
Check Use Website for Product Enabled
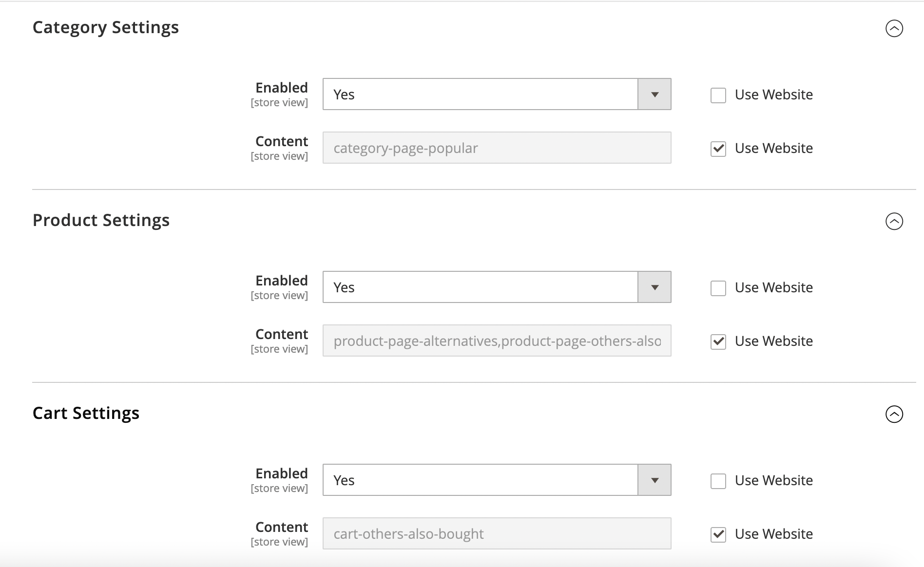[718, 288]
